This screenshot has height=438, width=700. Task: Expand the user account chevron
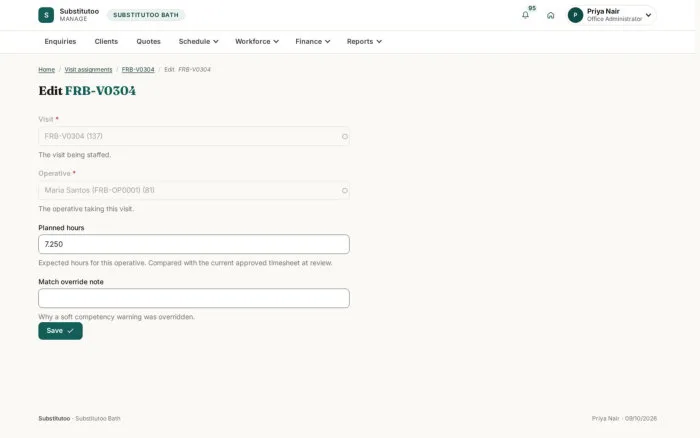648,15
